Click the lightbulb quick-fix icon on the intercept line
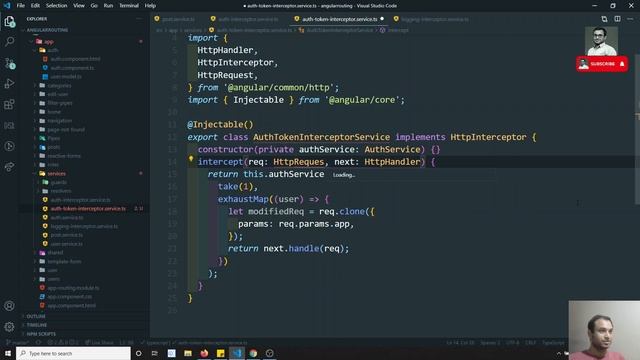 tap(191, 159)
